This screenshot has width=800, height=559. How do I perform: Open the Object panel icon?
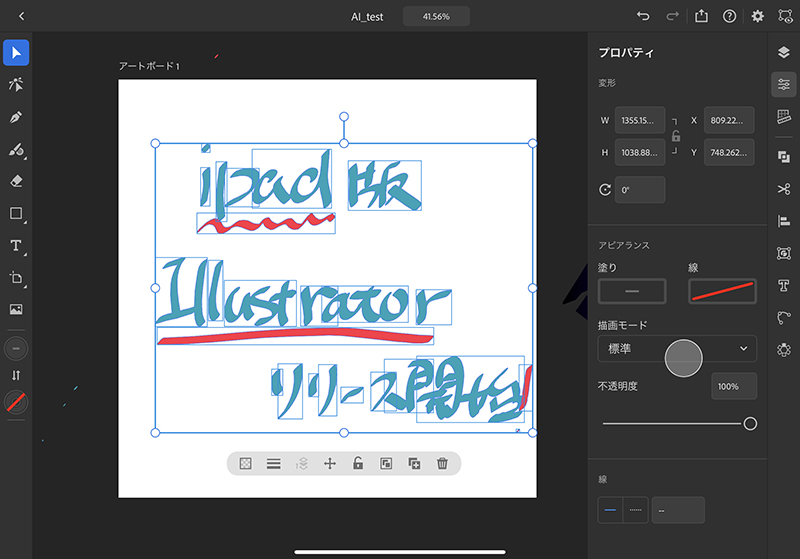(784, 253)
